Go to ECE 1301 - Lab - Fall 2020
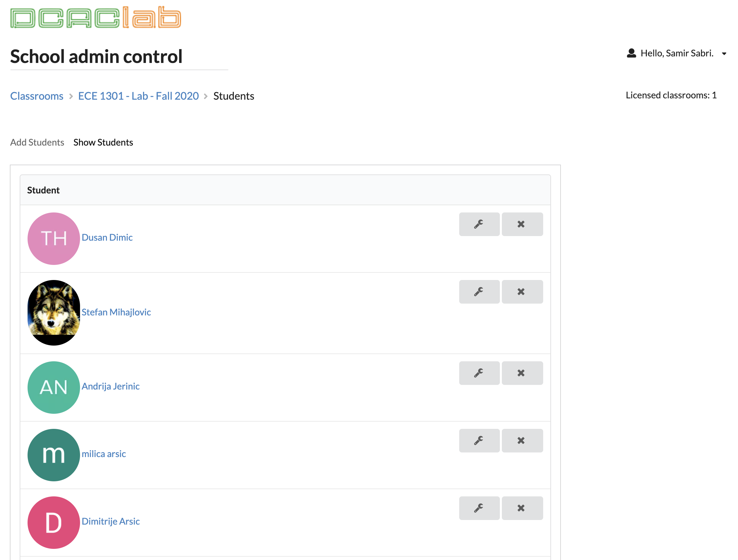Image resolution: width=738 pixels, height=560 pixels. (x=138, y=96)
